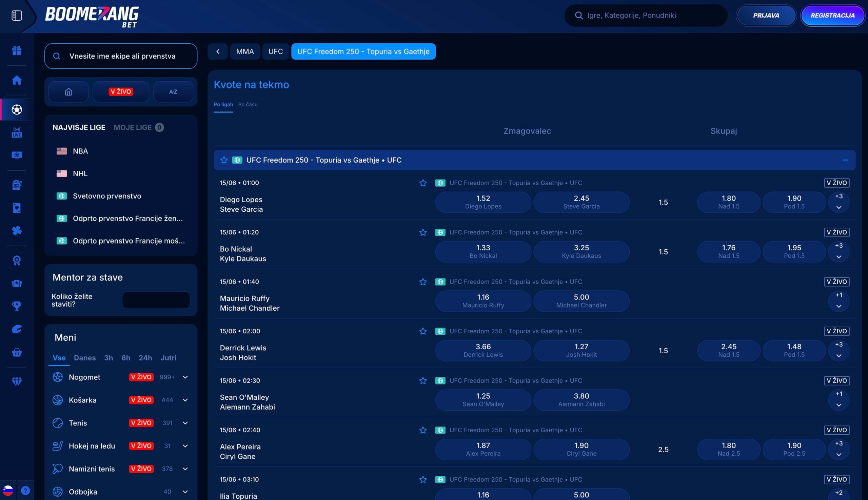Favorite the Diego Lopes vs Steve Garcia fight

[423, 183]
